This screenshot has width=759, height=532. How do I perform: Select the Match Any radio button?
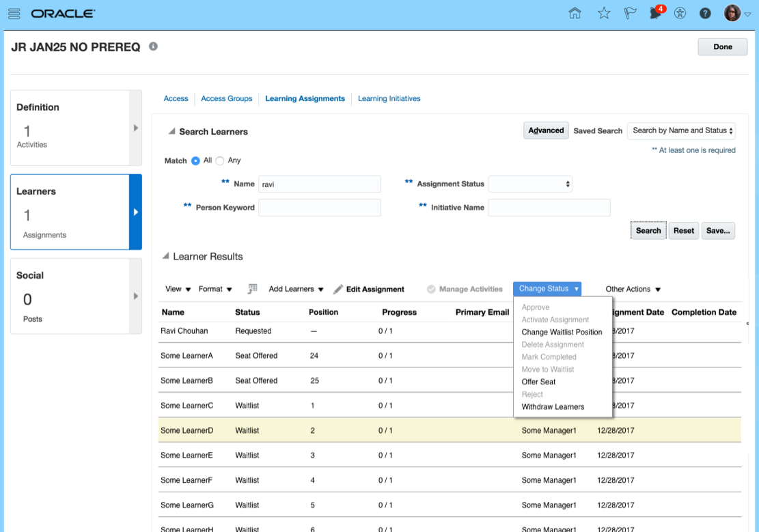[220, 160]
